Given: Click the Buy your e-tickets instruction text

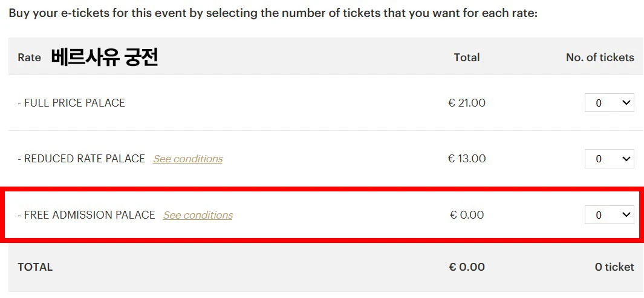Looking at the screenshot, I should 273,13.
